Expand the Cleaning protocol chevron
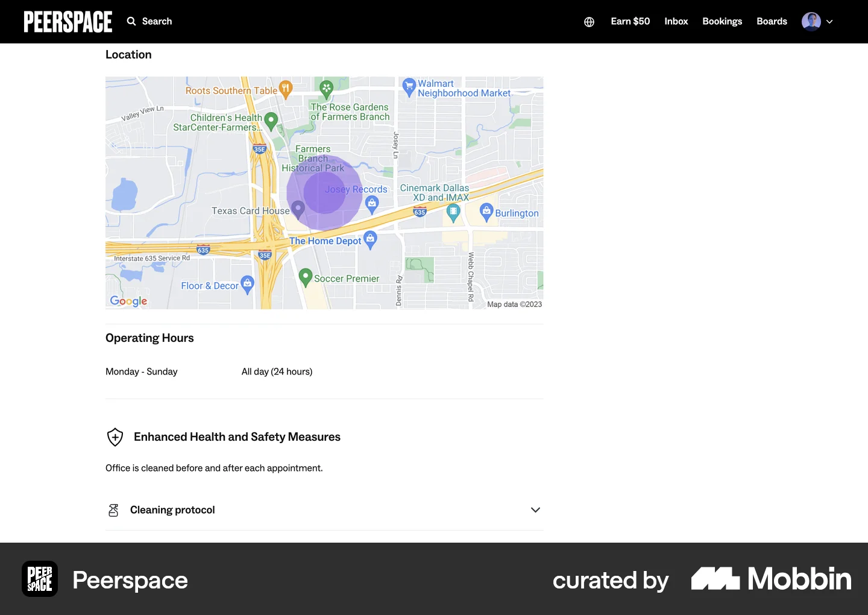 [x=535, y=510]
